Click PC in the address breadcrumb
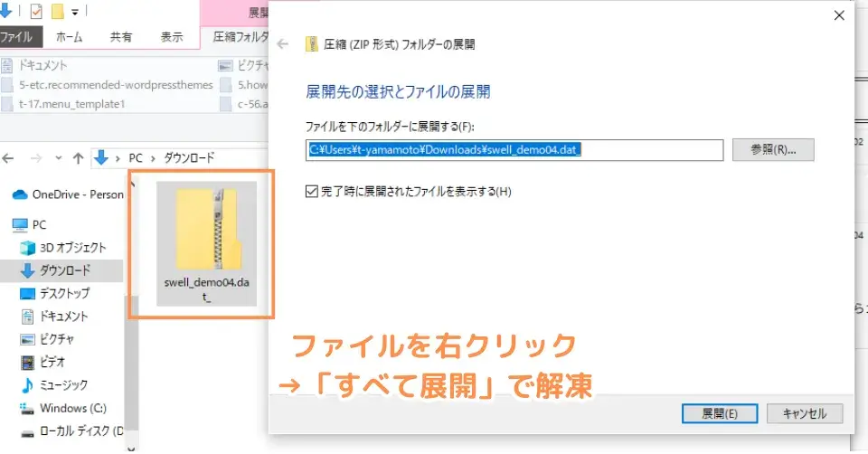868x454 pixels. tap(136, 158)
